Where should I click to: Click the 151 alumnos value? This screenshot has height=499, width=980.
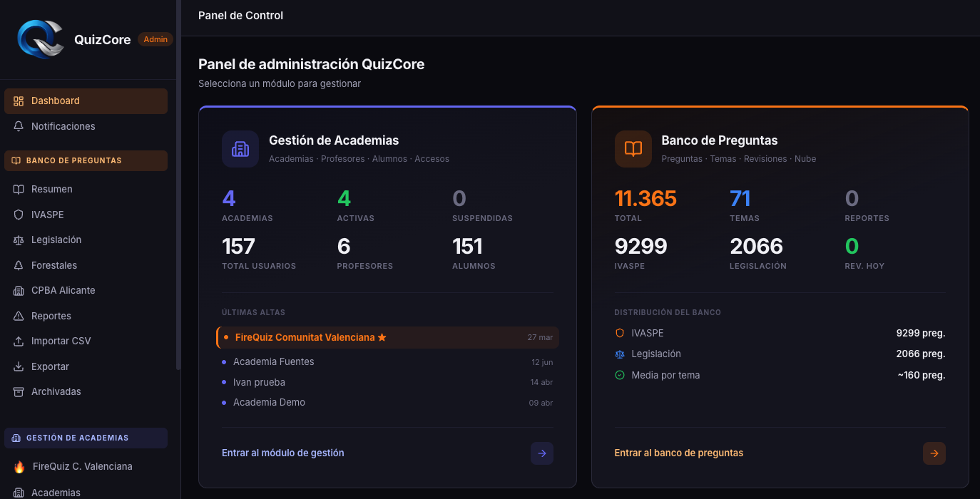click(468, 247)
